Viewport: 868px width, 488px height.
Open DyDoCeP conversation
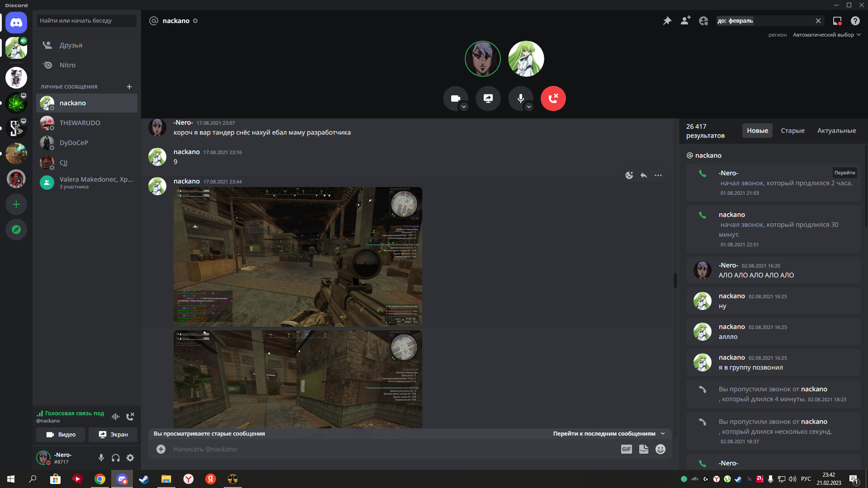click(87, 143)
